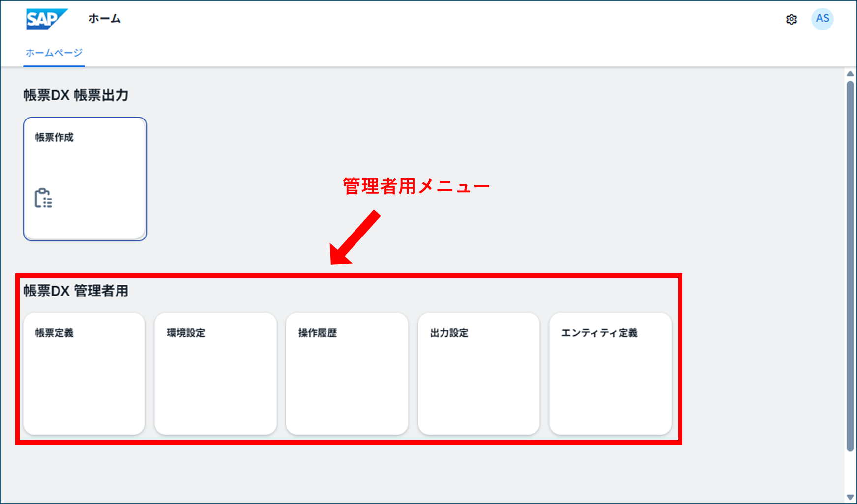Open the エンティティ定義 tile
The height and width of the screenshot is (504, 857).
tap(610, 374)
